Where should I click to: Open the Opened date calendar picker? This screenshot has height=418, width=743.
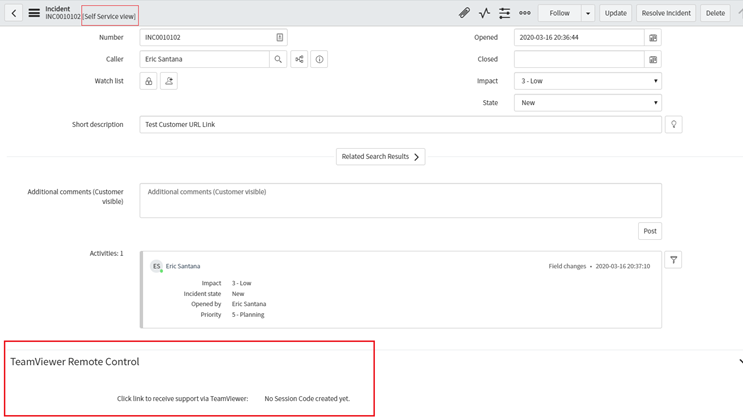(653, 37)
